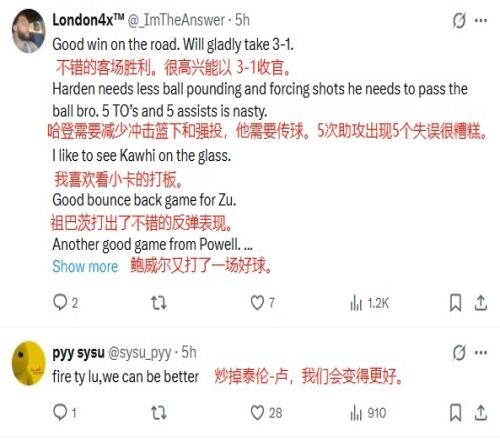Share pyy sysu's tweet
This screenshot has height=440, width=500.
click(x=481, y=413)
